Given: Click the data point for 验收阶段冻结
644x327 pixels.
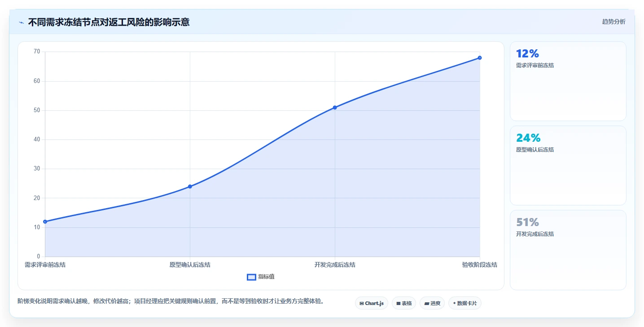Looking at the screenshot, I should point(480,58).
